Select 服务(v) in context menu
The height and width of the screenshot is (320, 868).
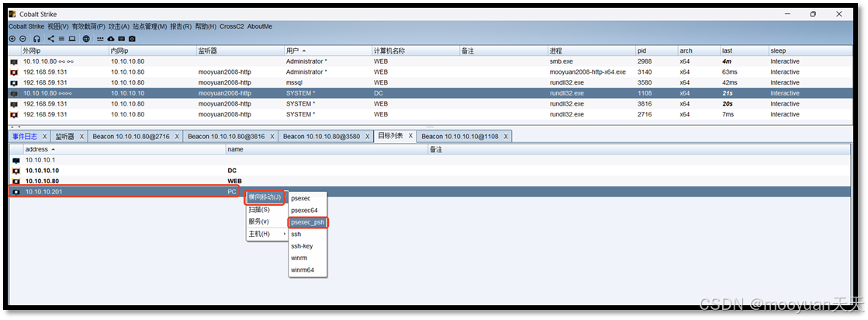tap(267, 222)
